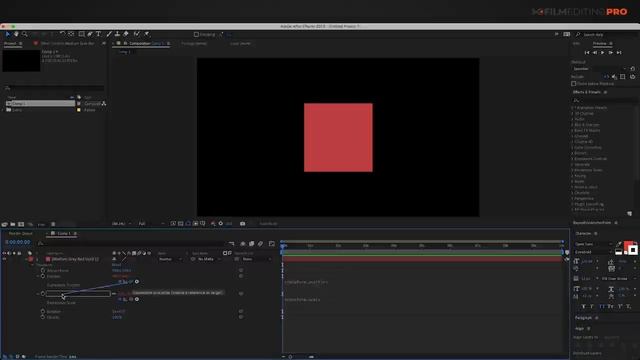Click the Play button in Preview panel
The image size is (640, 360).
click(x=603, y=53)
